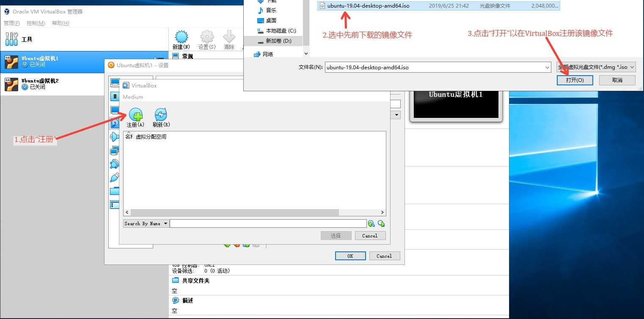
Task: Click the Serial ports icon in settings sidebar
Action: 114,164
